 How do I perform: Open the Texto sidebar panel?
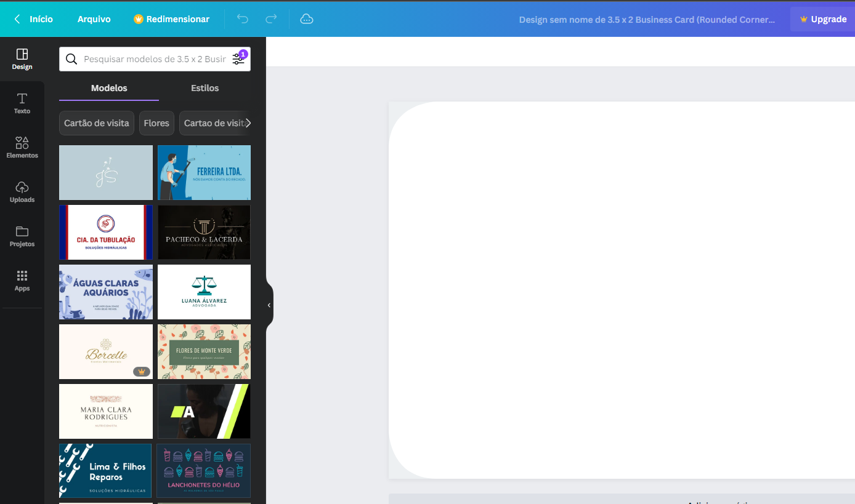point(22,103)
